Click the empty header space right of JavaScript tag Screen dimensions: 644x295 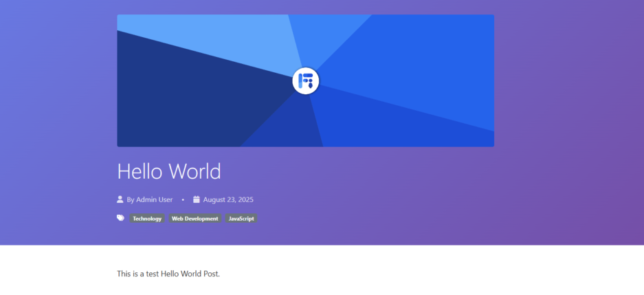(378, 219)
